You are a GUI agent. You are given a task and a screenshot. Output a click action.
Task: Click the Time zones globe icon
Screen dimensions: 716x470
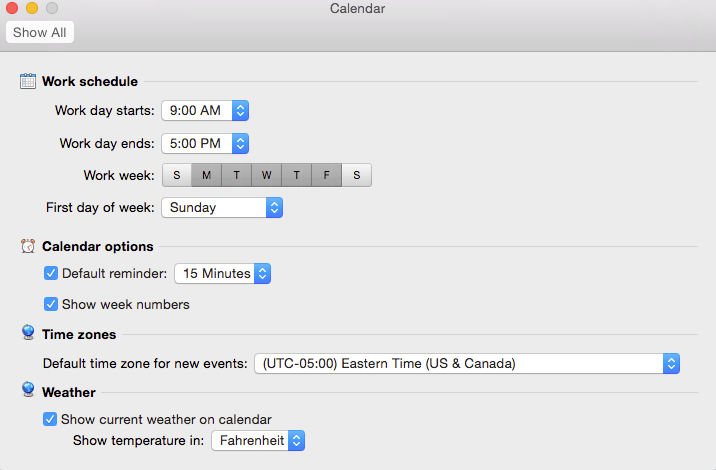(x=28, y=333)
